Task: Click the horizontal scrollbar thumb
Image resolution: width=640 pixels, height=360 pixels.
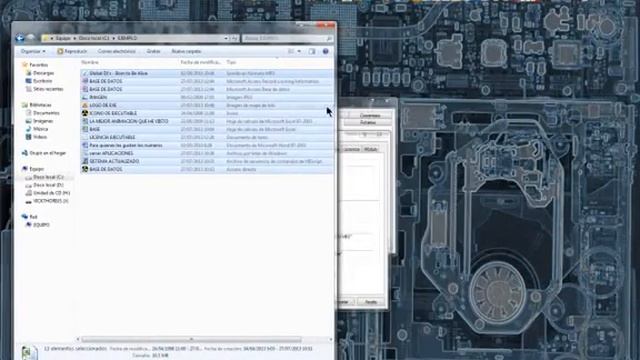Action: (191, 340)
